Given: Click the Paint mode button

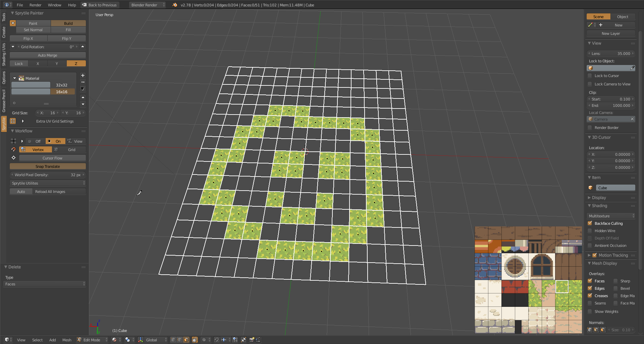Looking at the screenshot, I should [33, 23].
